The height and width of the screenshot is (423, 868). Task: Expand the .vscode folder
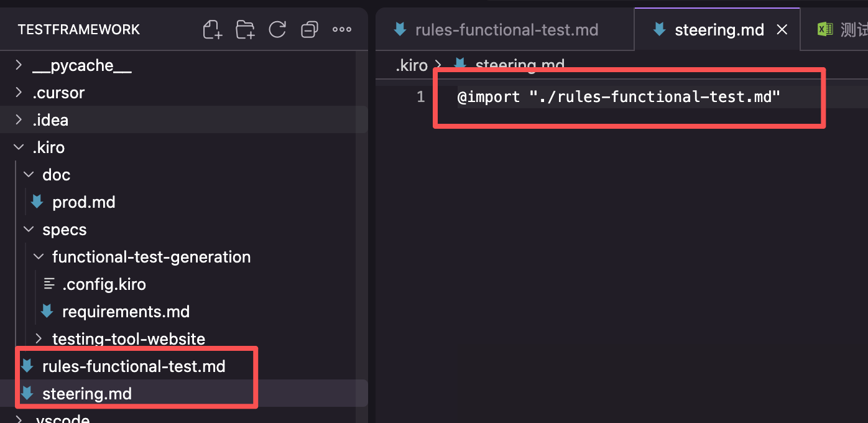[19, 419]
